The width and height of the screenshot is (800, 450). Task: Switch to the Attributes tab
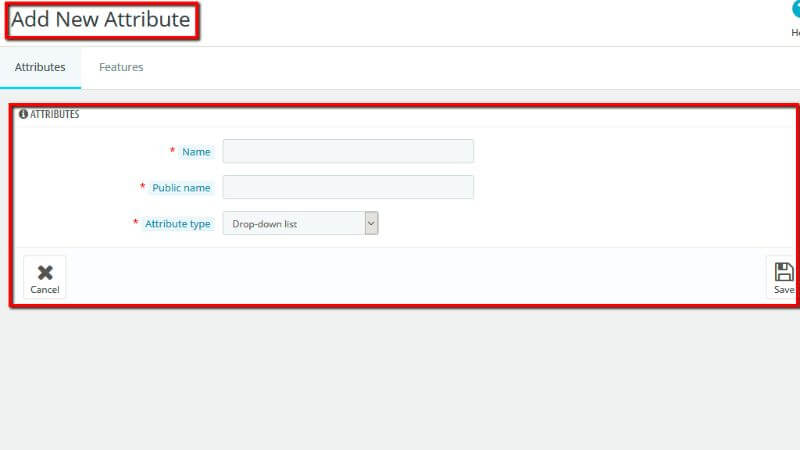click(x=40, y=67)
